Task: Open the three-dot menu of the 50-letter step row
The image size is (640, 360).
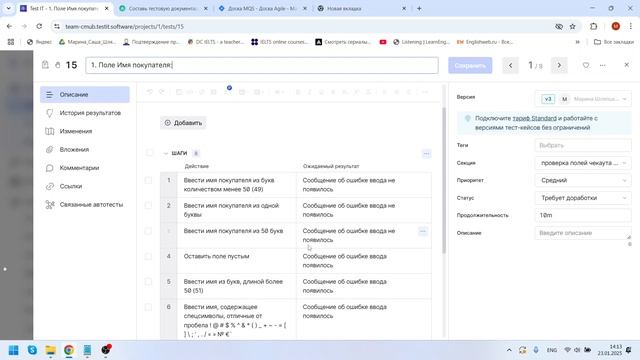Action: click(422, 231)
